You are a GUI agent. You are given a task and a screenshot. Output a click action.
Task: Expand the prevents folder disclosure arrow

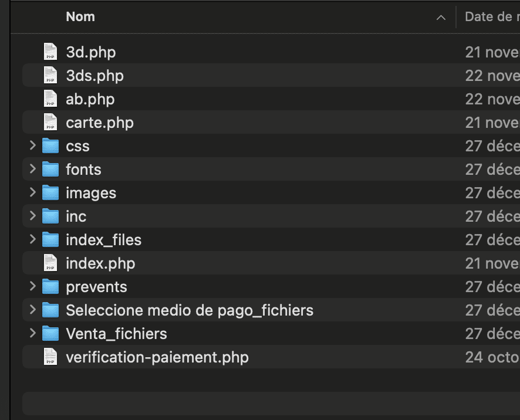pos(33,287)
